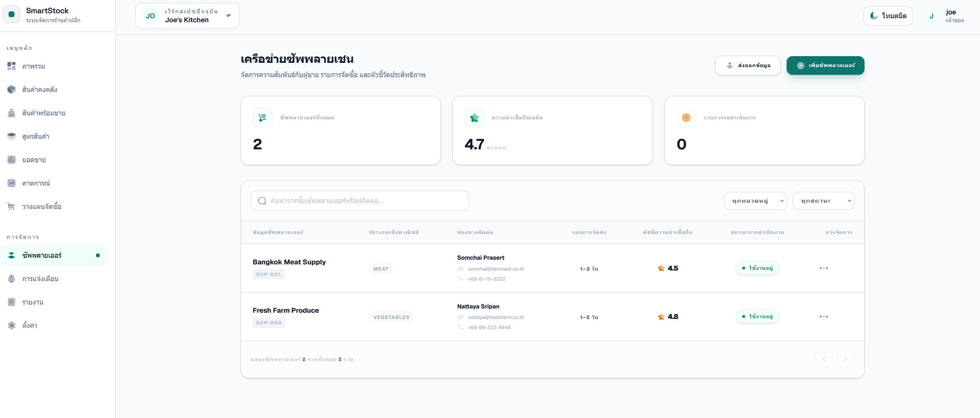Open คาดการณ์ forecasting section

point(35,183)
